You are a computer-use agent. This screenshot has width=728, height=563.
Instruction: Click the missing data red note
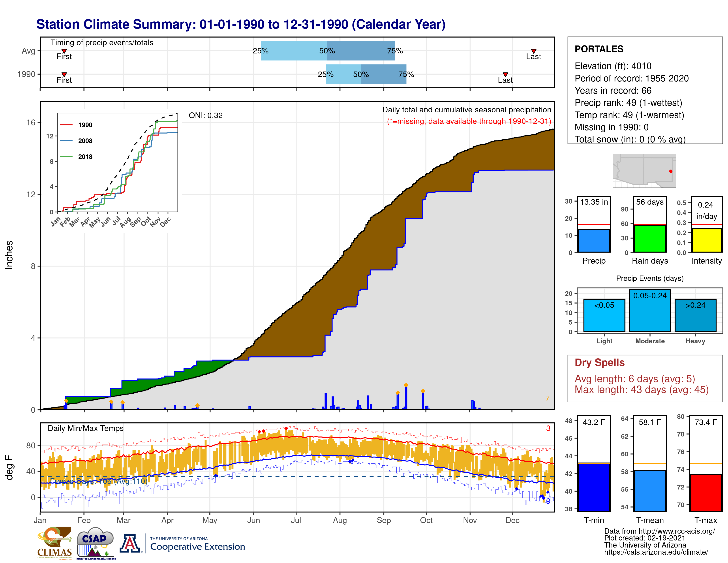[x=469, y=121]
